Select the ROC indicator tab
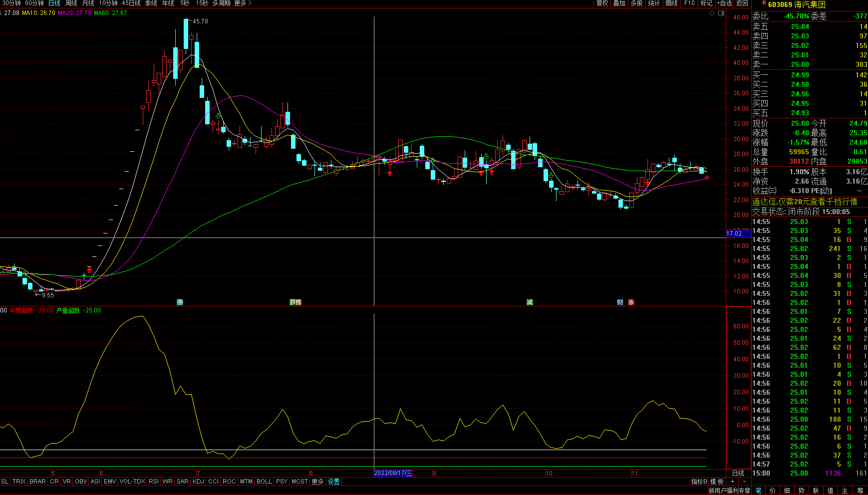This screenshot has height=495, width=868. click(229, 482)
